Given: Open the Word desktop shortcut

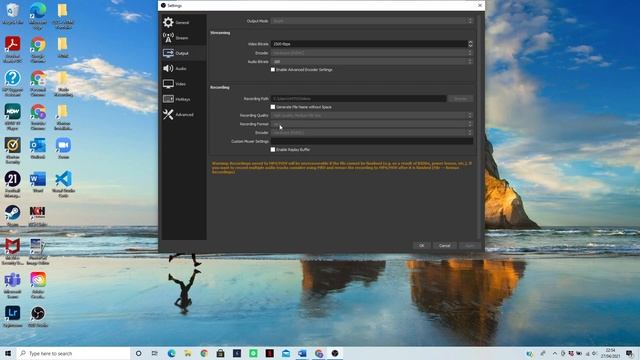Looking at the screenshot, I should click(38, 182).
